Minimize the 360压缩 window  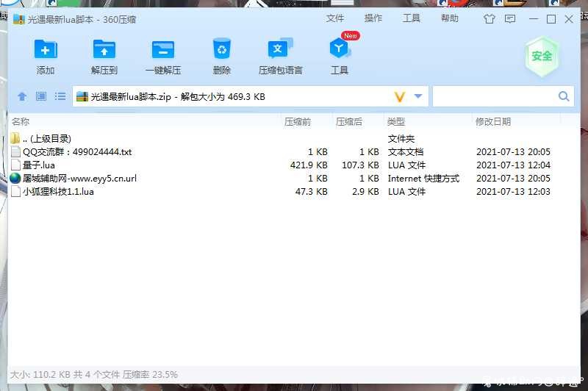pyautogui.click(x=534, y=19)
